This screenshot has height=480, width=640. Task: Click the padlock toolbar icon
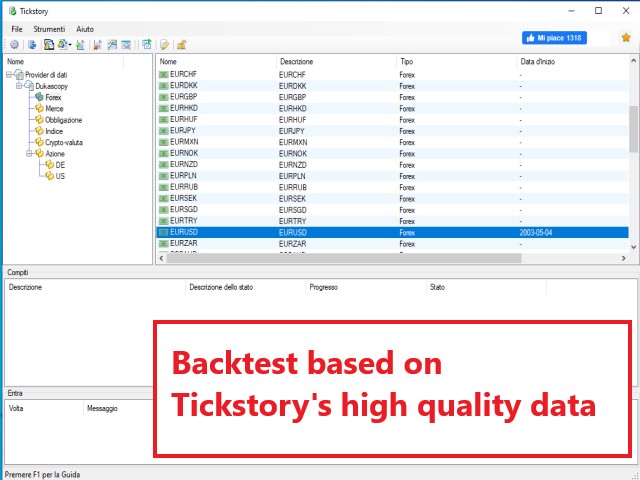182,45
